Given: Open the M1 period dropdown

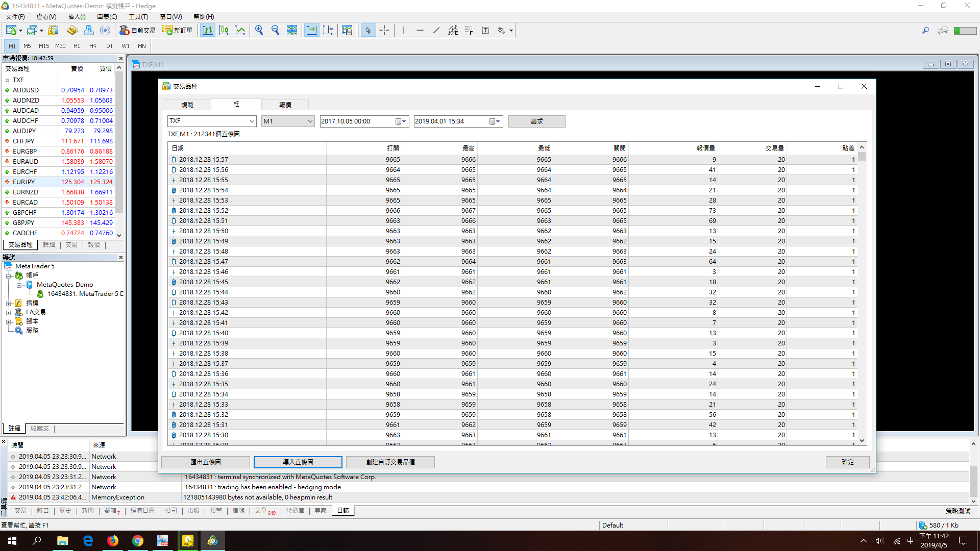Looking at the screenshot, I should click(x=310, y=121).
